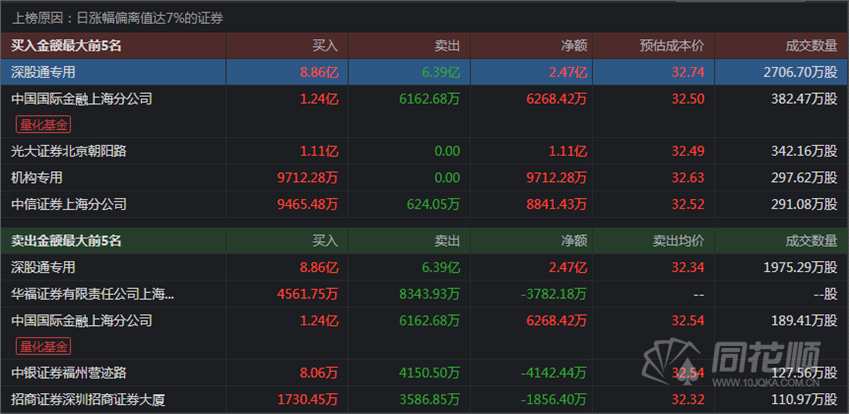Viewport: 850px width, 414px height.
Task: Click the 预估成本价 column header
Action: click(672, 46)
